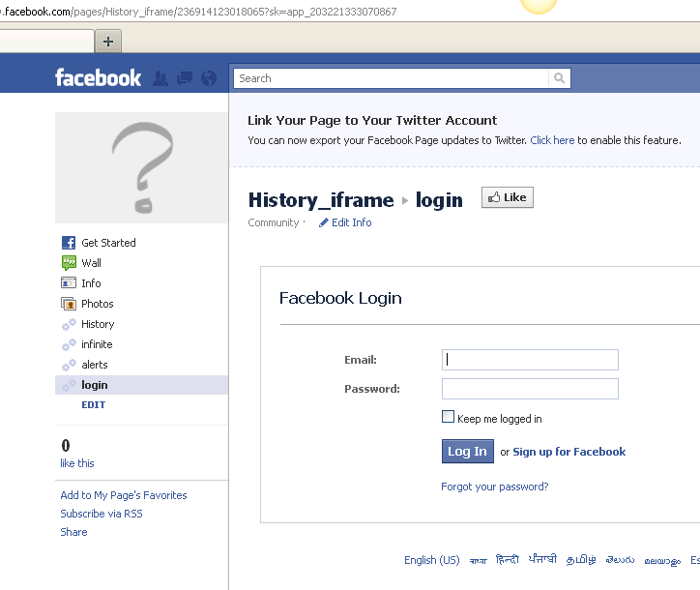Click the pencil icon beside Edit Info
Image resolution: width=700 pixels, height=590 pixels.
(x=324, y=222)
